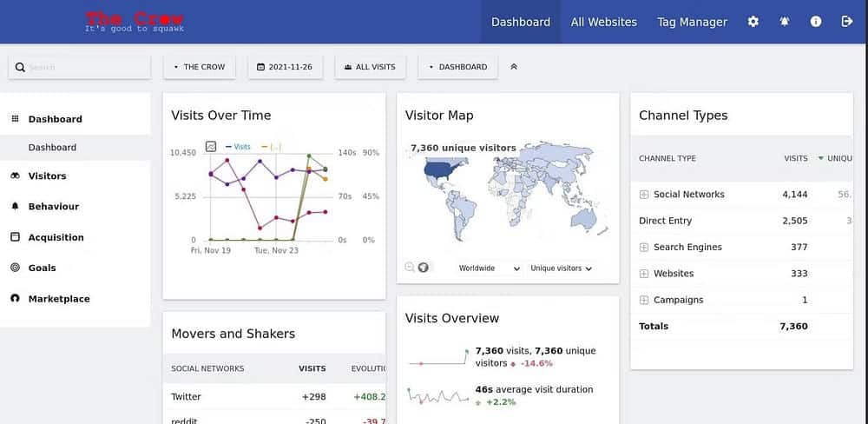Click the chart metrics picker icon

click(x=211, y=147)
